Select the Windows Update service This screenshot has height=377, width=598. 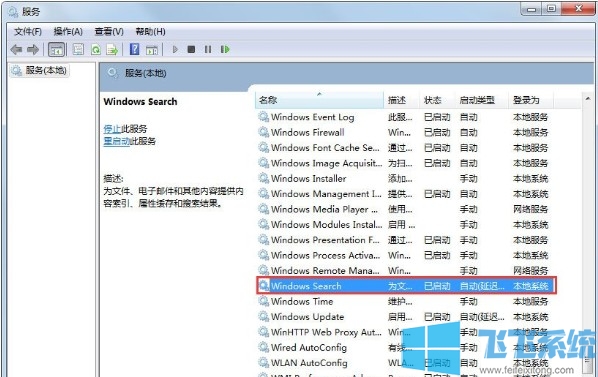point(307,317)
